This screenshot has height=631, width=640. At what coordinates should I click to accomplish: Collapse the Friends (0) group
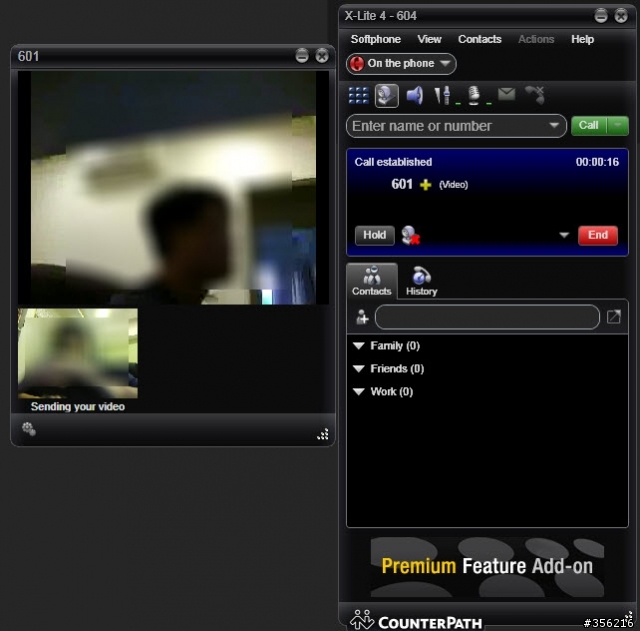coord(358,369)
